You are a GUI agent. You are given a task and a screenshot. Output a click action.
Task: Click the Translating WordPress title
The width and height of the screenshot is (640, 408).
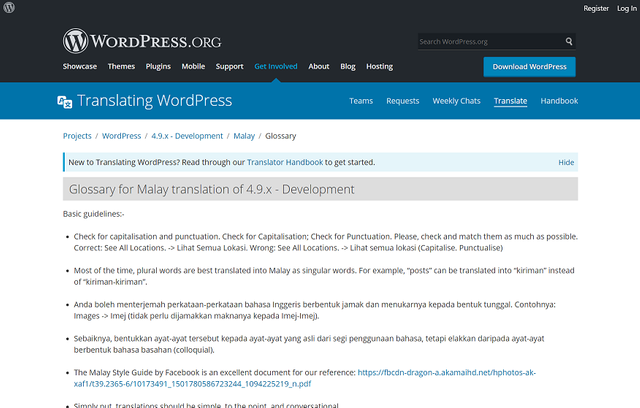[154, 101]
